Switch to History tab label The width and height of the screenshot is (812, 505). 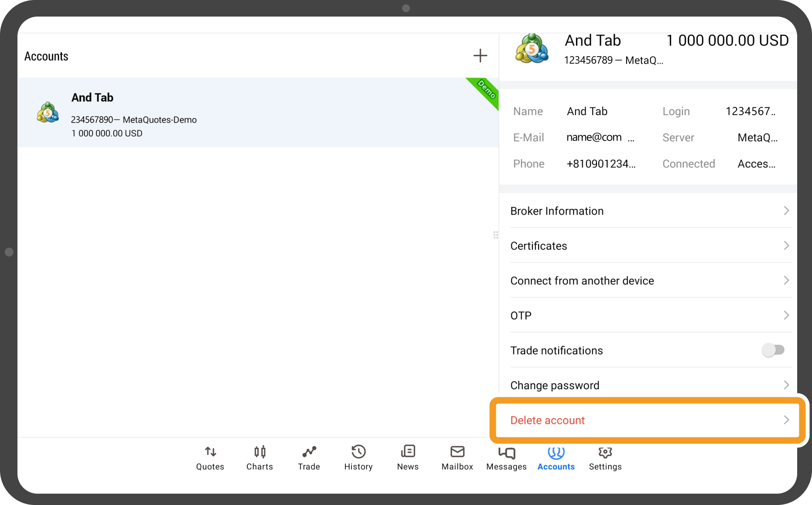(x=358, y=467)
